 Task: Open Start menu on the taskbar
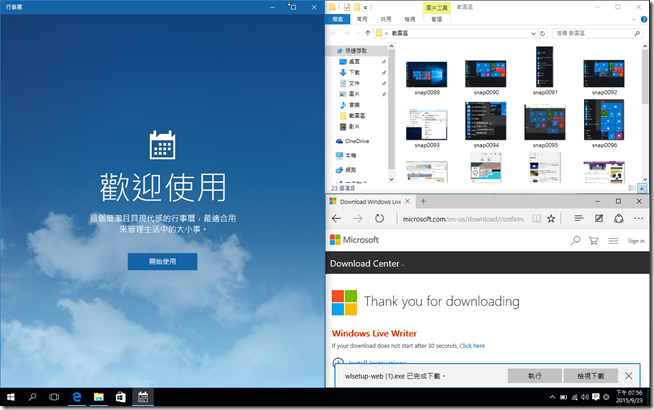click(11, 397)
